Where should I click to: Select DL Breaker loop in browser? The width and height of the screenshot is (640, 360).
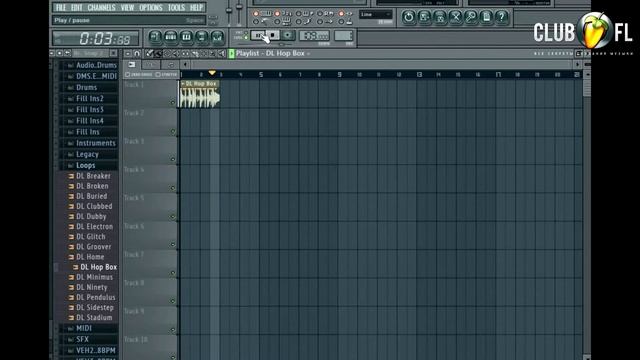pyautogui.click(x=93, y=176)
